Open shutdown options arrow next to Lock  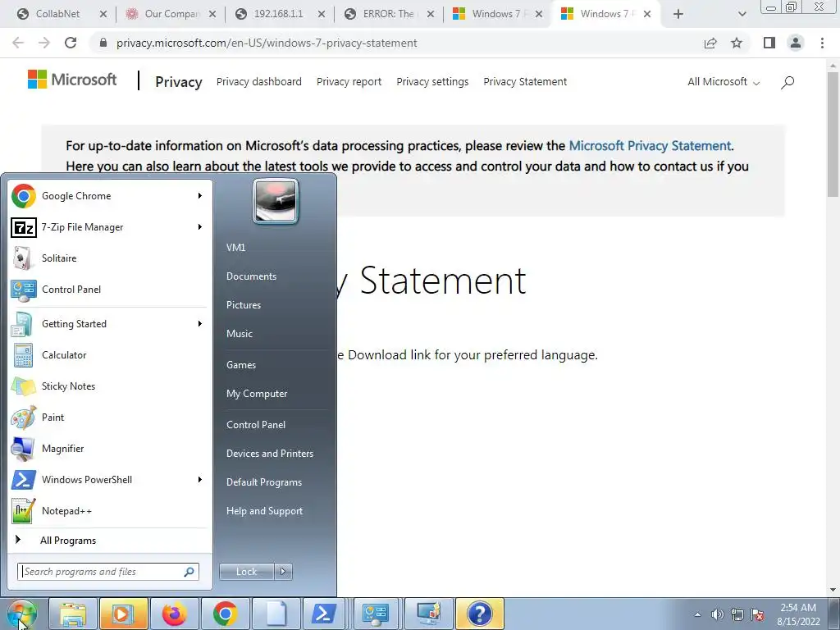pos(283,572)
